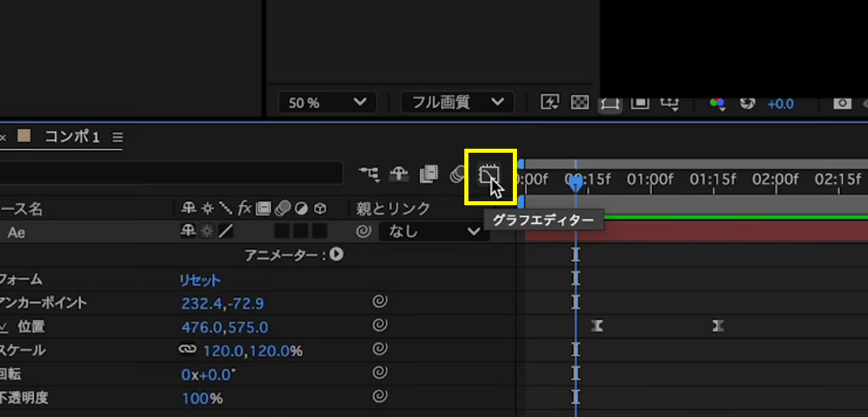This screenshot has height=417, width=868.
Task: Click the 3D layer column header icon
Action: 320,208
